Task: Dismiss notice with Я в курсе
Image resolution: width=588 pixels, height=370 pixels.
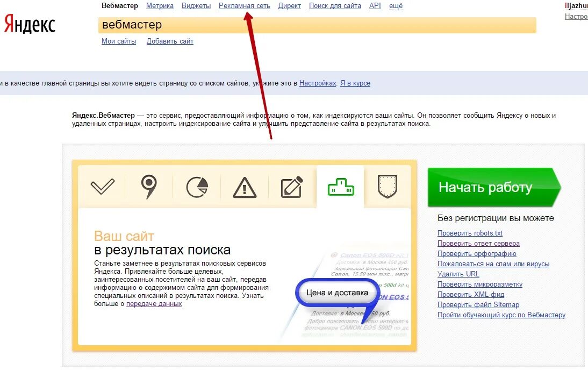Action: click(355, 83)
